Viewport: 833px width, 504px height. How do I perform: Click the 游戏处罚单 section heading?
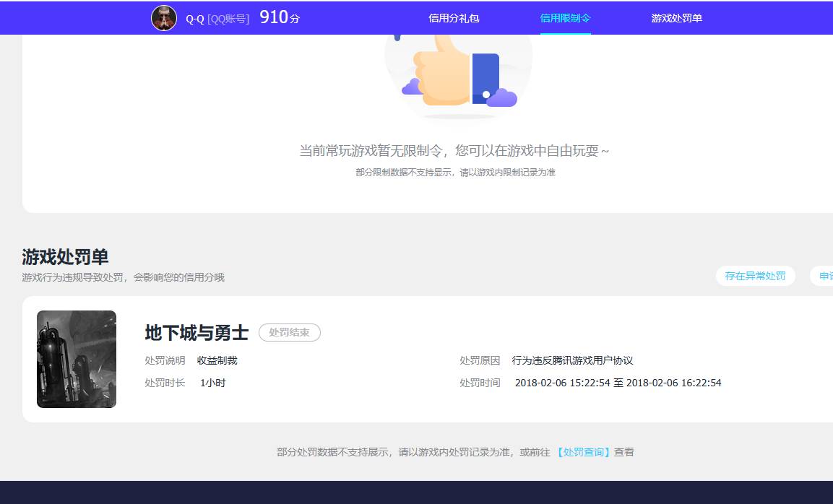64,256
